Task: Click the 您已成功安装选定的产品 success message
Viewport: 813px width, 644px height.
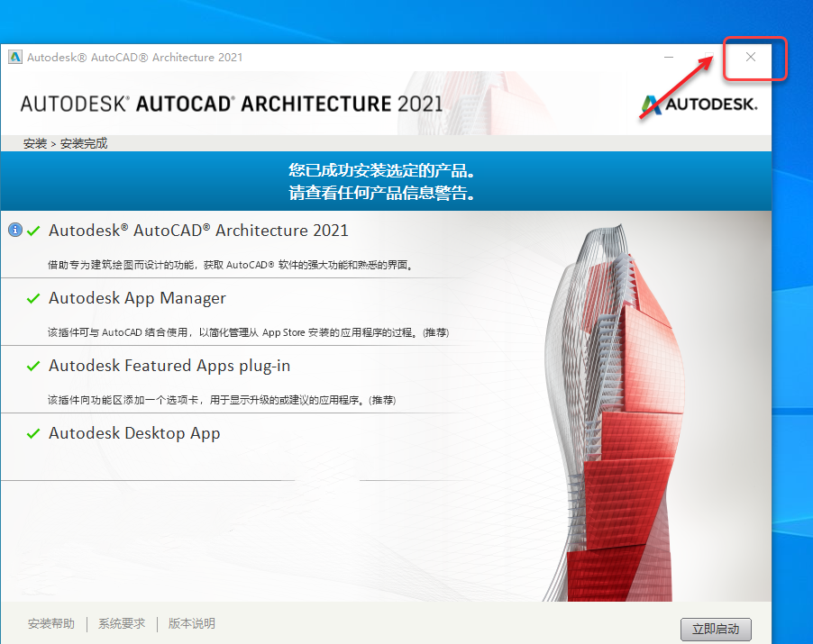Action: coord(381,170)
